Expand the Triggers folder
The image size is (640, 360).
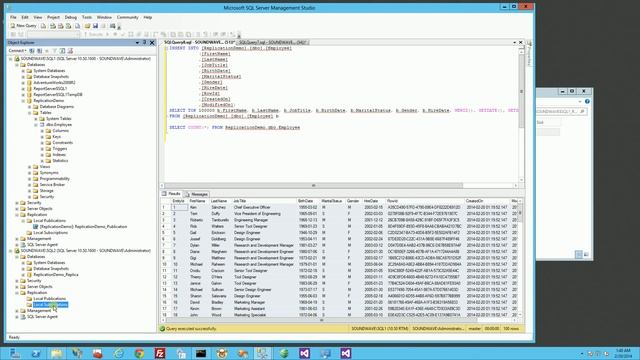tap(42, 149)
